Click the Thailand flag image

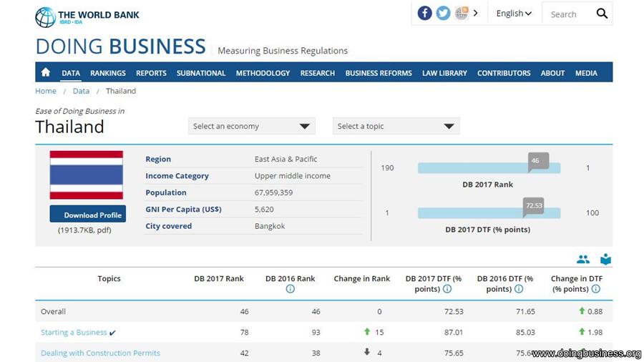87,175
